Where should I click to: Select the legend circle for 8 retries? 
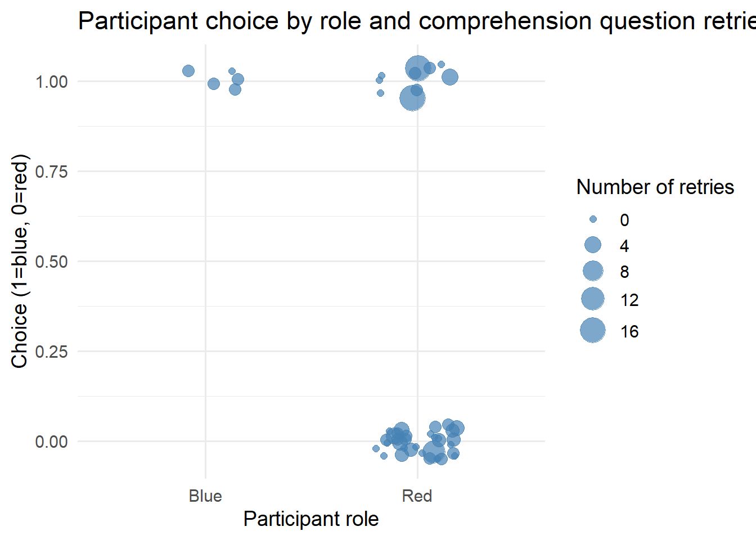pyautogui.click(x=593, y=271)
